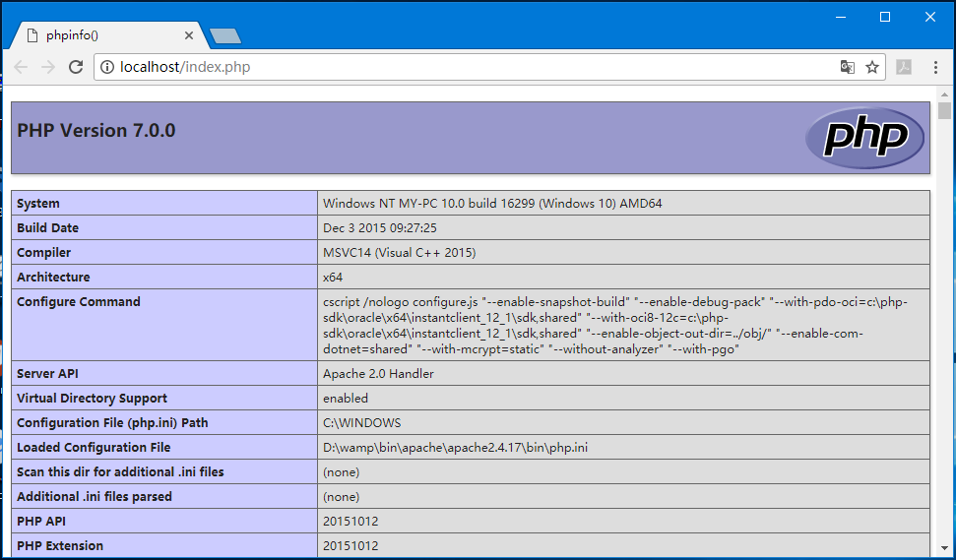
Task: Click the Windows NT MY-PC system value
Action: (492, 204)
